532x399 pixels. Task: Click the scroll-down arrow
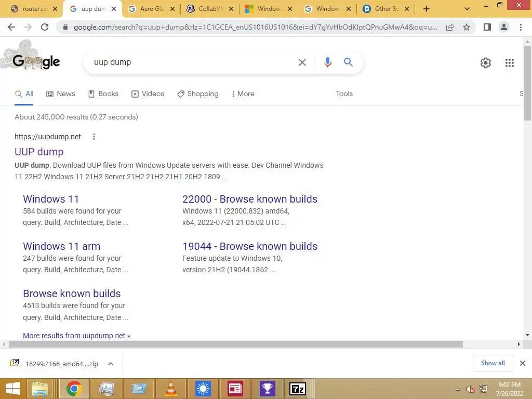[527, 335]
